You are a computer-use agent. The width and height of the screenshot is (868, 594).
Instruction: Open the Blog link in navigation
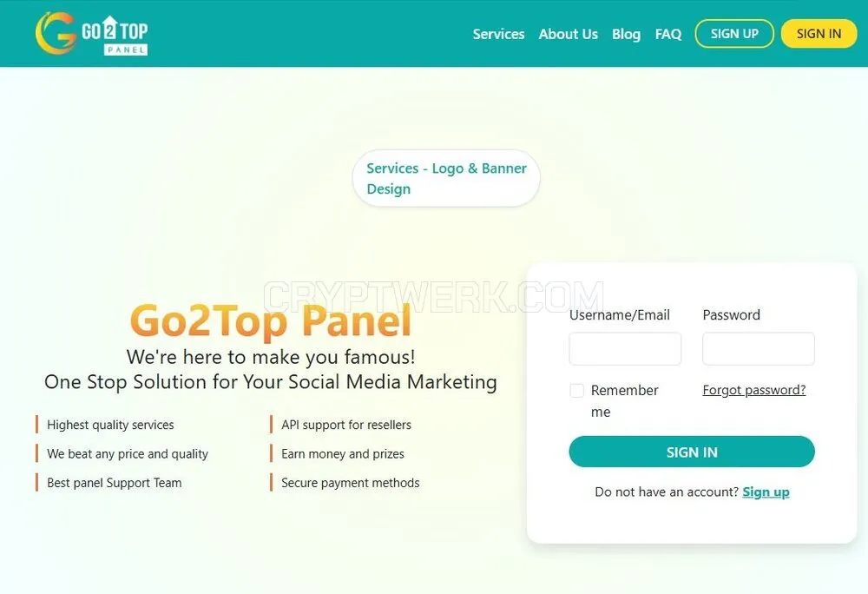[x=626, y=34]
